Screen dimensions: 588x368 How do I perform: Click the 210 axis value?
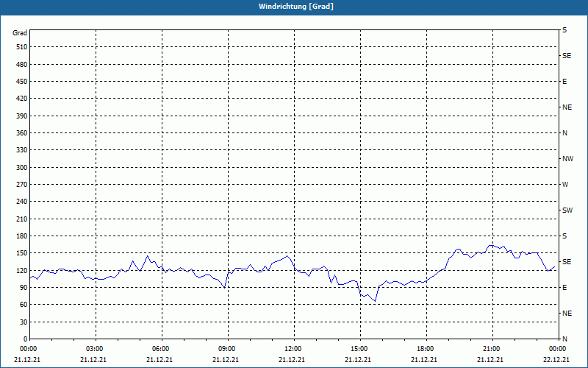22,219
